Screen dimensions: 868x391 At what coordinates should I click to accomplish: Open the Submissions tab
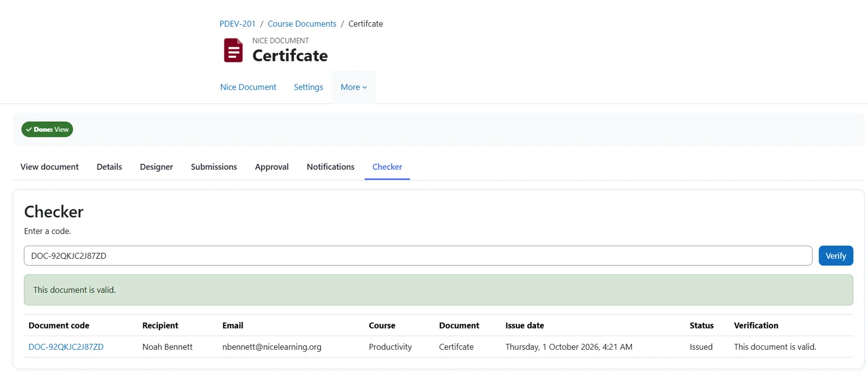click(214, 167)
